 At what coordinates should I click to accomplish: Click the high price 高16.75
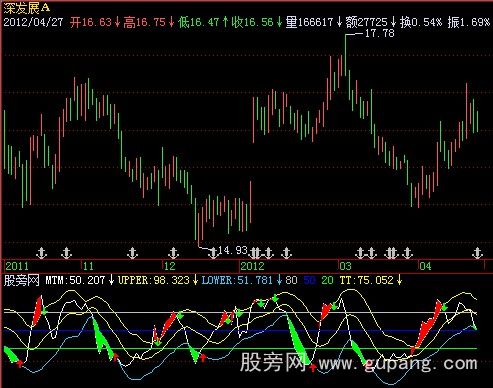point(144,22)
